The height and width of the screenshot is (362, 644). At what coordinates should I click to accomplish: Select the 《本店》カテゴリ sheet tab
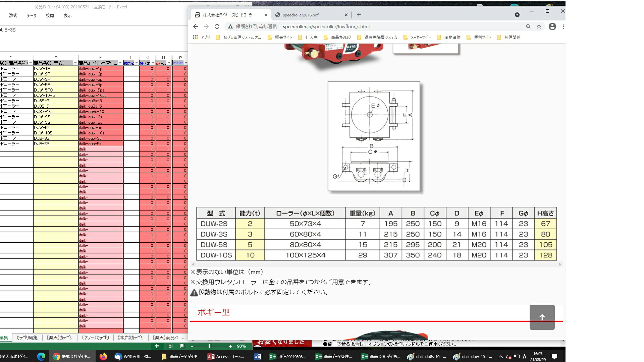coord(130,338)
